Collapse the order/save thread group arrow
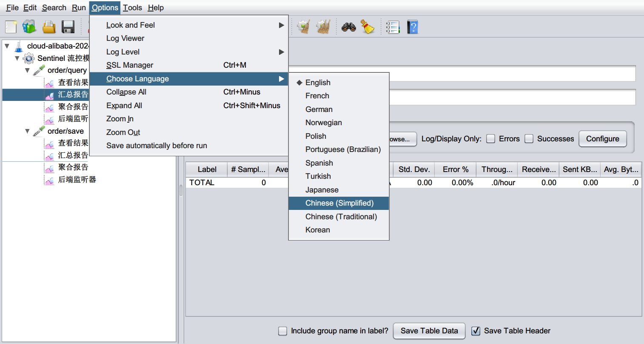Screen dimensions: 644x344 28,131
